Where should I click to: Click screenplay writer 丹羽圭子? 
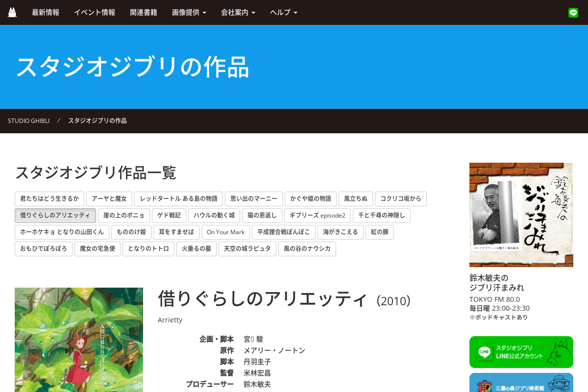[257, 362]
